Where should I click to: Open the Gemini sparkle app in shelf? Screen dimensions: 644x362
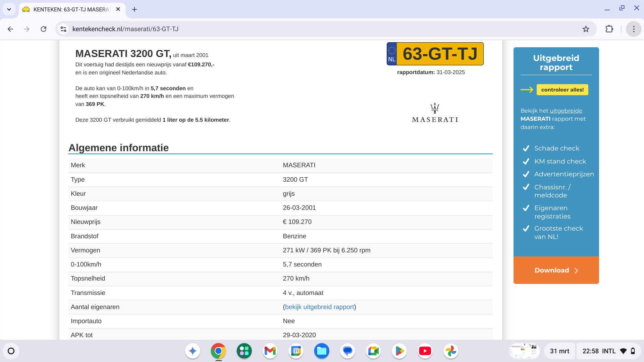(193, 351)
